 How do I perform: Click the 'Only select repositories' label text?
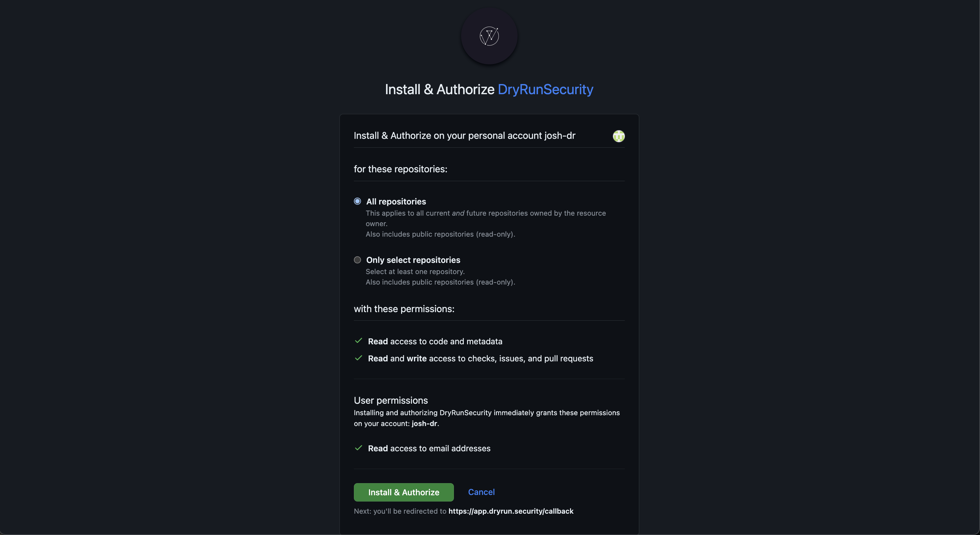tap(413, 260)
